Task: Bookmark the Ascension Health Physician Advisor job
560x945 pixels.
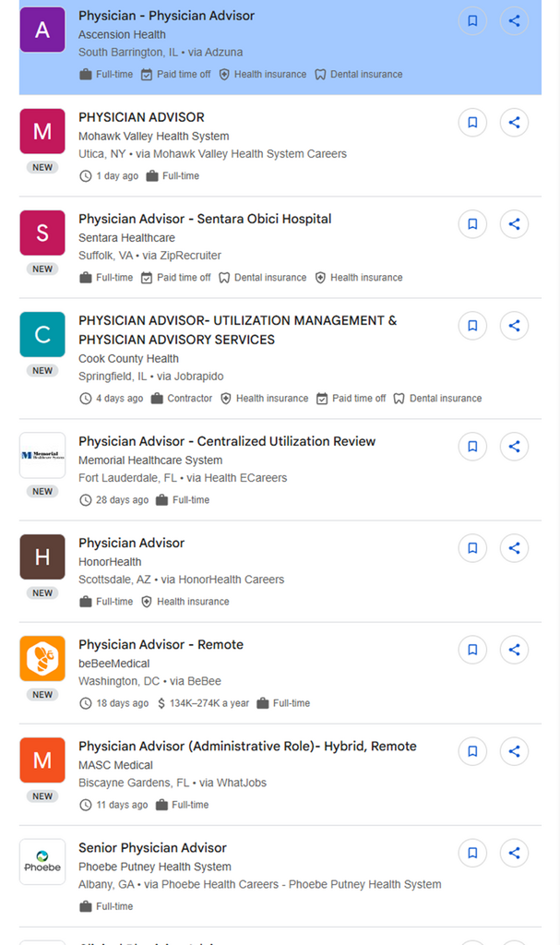Action: tap(472, 21)
